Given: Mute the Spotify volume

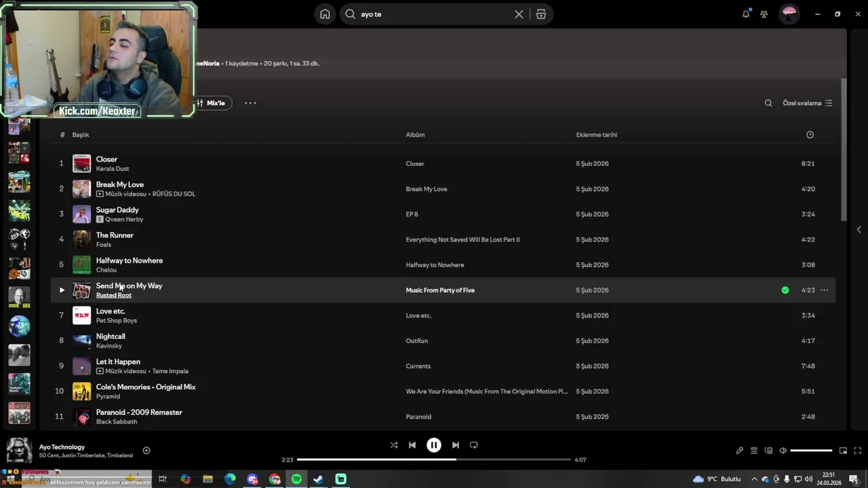Looking at the screenshot, I should pos(783,451).
